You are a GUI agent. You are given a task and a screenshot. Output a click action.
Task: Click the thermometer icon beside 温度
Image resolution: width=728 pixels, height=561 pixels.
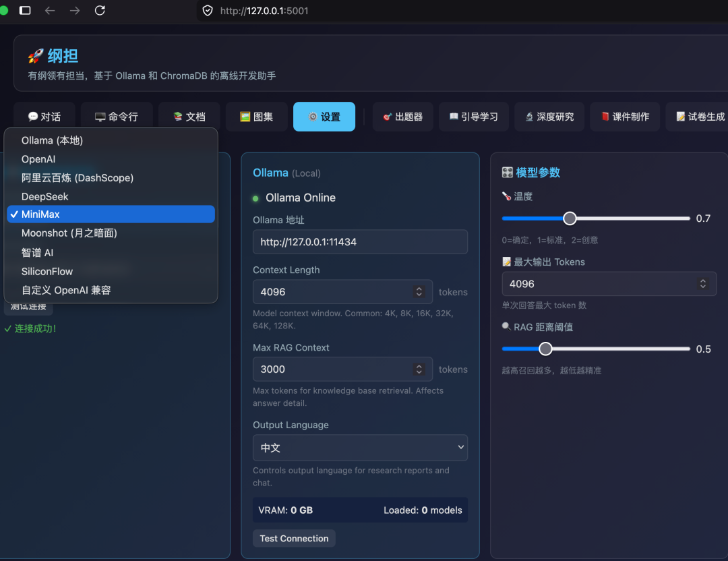coord(506,196)
